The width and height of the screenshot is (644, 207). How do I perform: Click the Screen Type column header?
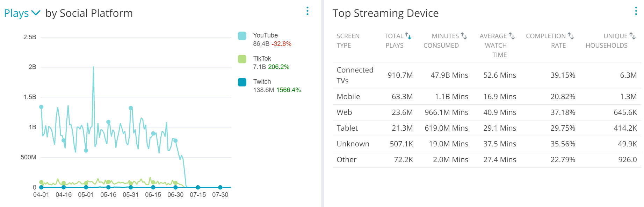click(348, 41)
